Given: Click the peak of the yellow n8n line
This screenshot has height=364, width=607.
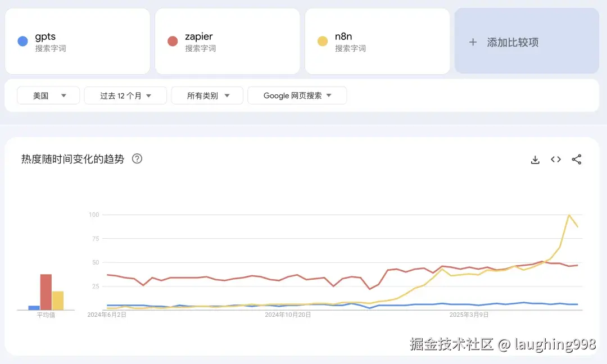Looking at the screenshot, I should coord(569,215).
